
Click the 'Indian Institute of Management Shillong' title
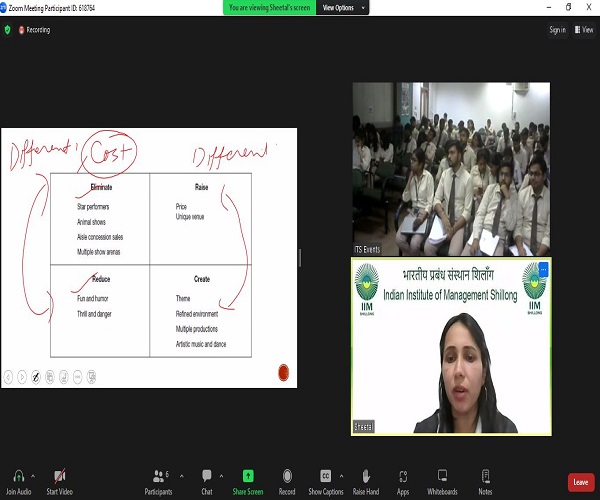point(450,295)
